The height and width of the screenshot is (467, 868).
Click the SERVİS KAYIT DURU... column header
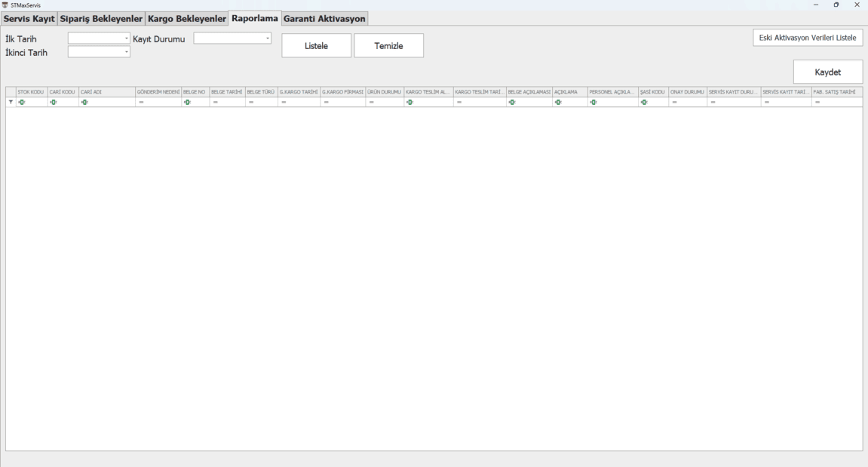click(734, 92)
